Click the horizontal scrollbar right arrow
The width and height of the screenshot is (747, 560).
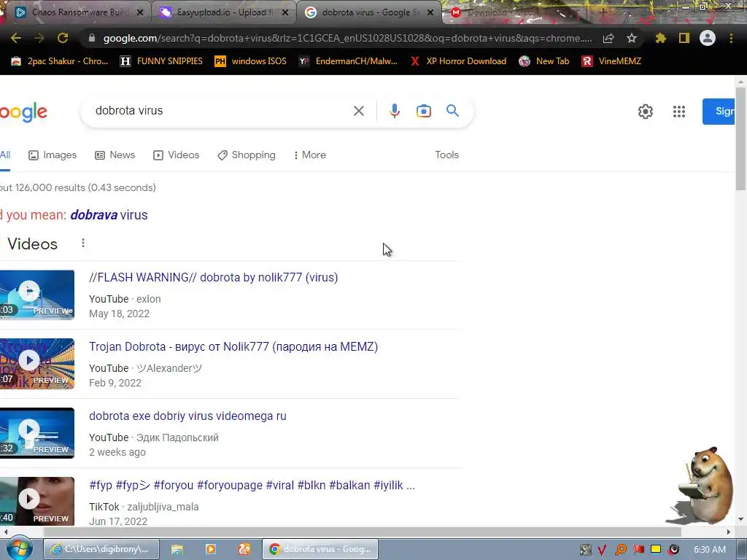click(x=729, y=532)
